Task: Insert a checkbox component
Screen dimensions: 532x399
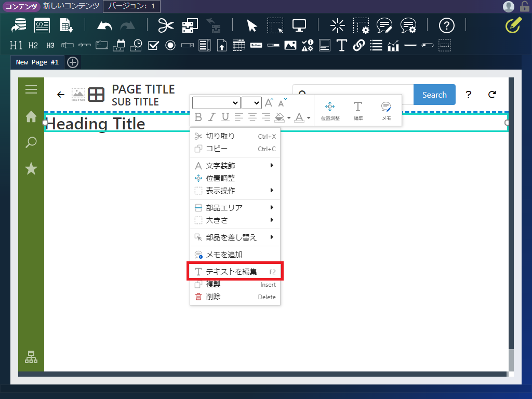Action: [153, 45]
